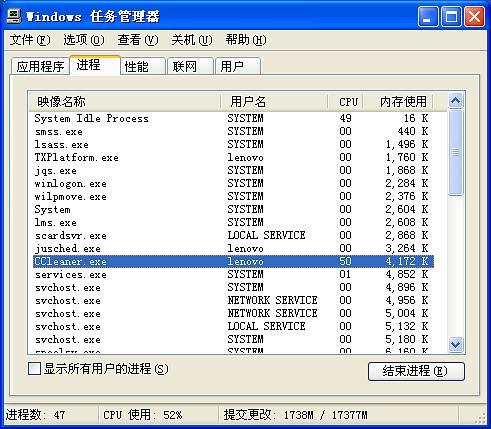Click the highlighted CCleaner.exe process

[x=233, y=261]
